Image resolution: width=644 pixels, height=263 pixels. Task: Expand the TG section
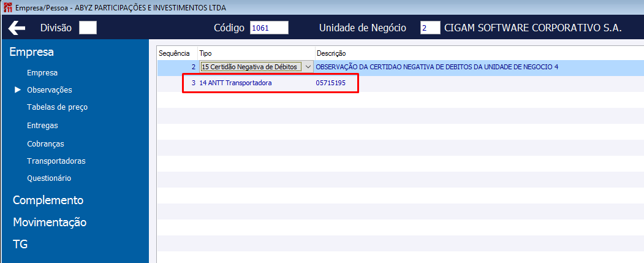tap(20, 245)
